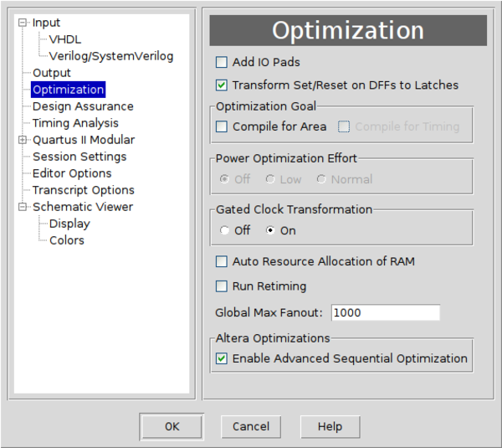The width and height of the screenshot is (502, 448).
Task: Go to Timing Analysis settings
Action: (75, 123)
